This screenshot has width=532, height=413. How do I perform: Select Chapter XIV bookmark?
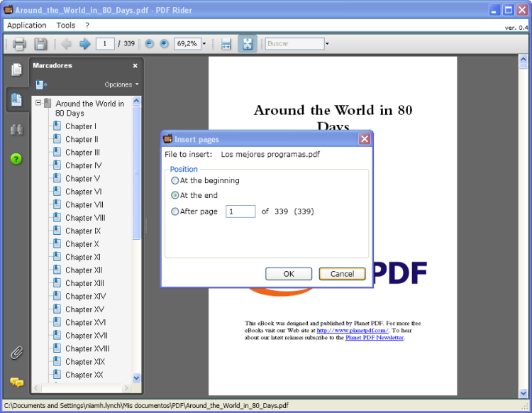86,296
